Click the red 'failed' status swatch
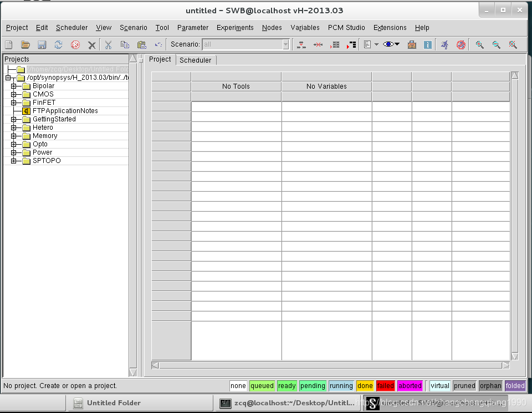The height and width of the screenshot is (413, 532). point(386,385)
